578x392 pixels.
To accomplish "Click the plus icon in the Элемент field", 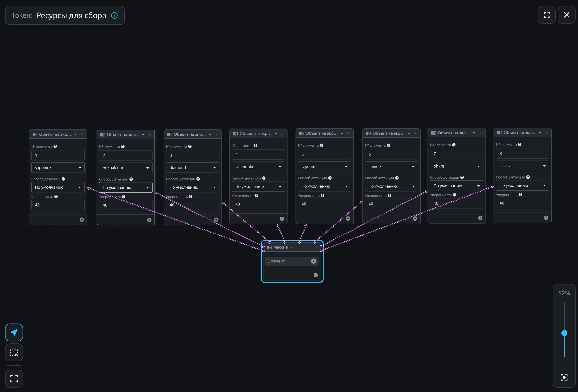I will [x=313, y=261].
